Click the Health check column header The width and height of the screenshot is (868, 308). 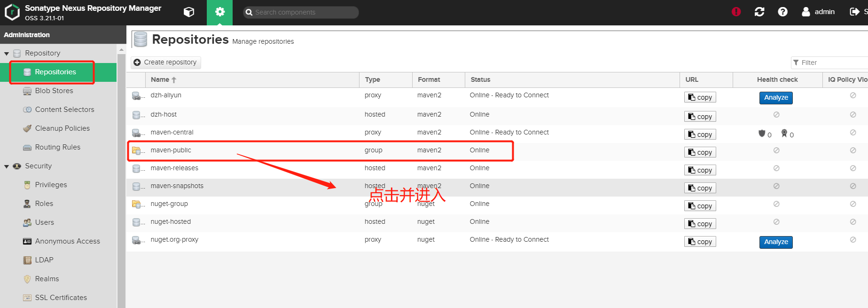tap(777, 80)
